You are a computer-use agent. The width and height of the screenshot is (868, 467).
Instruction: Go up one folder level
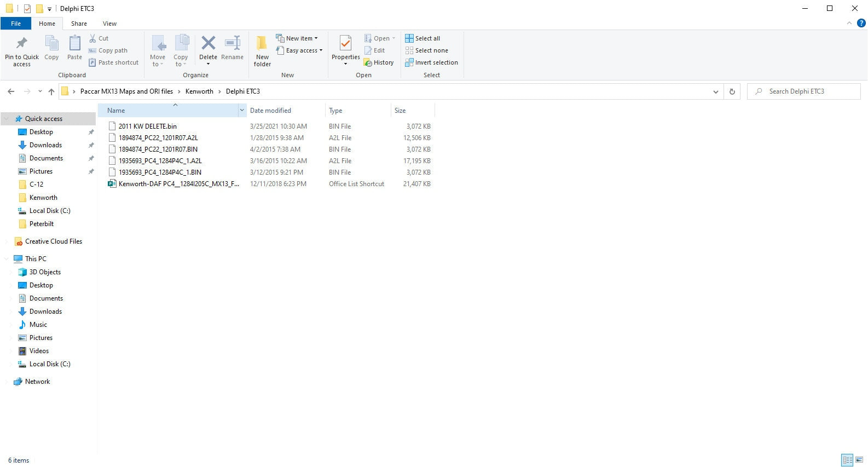tap(51, 91)
